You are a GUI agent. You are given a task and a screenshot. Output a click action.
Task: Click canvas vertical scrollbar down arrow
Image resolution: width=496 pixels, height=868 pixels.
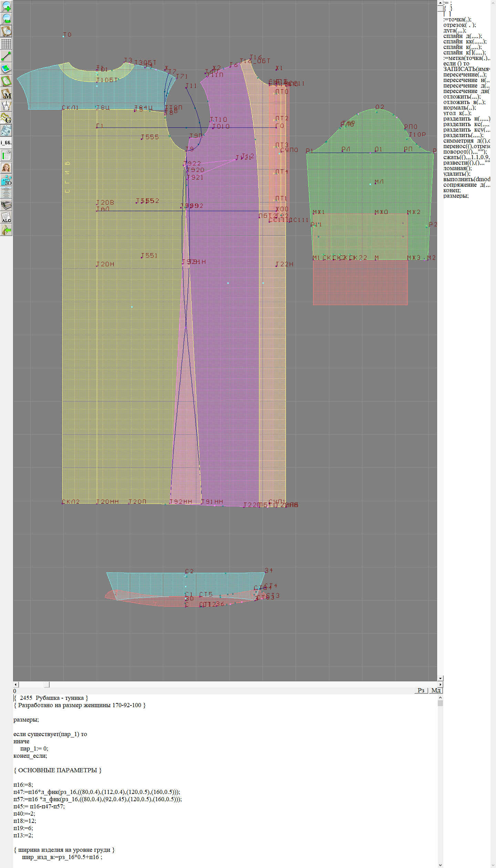click(x=440, y=678)
